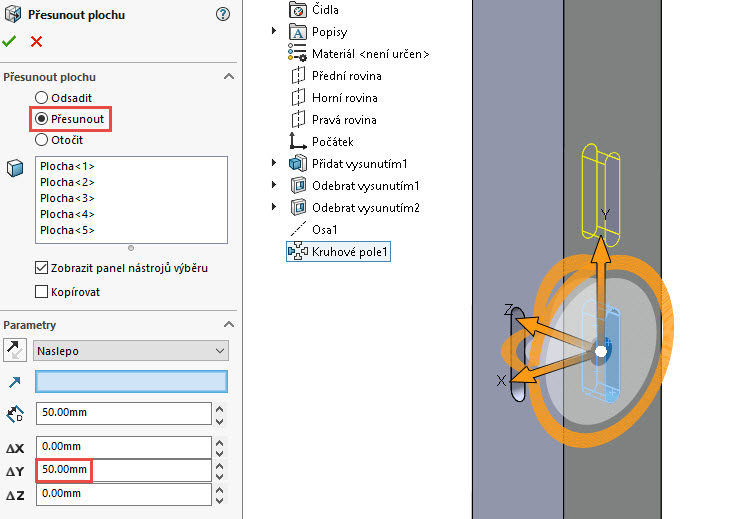Click the ΔY value field
The width and height of the screenshot is (750, 519).
123,470
